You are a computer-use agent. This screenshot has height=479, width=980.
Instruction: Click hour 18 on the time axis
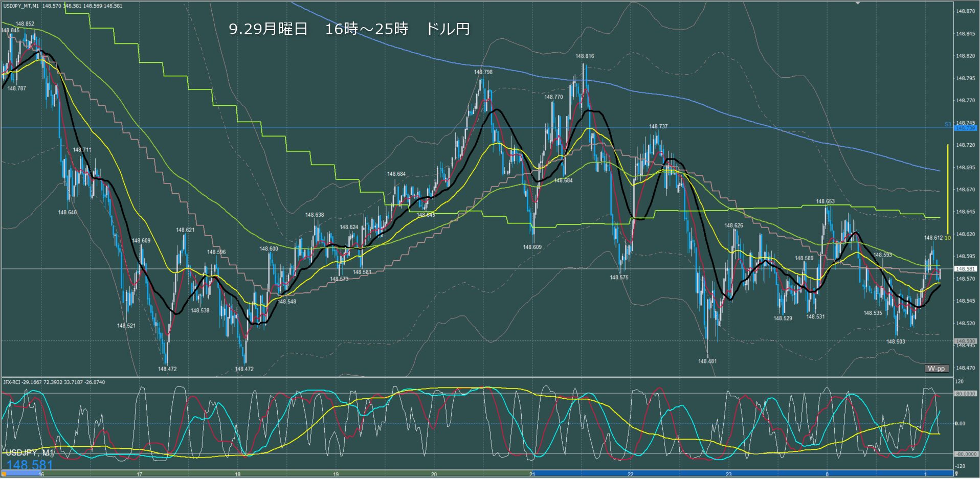coord(237,474)
